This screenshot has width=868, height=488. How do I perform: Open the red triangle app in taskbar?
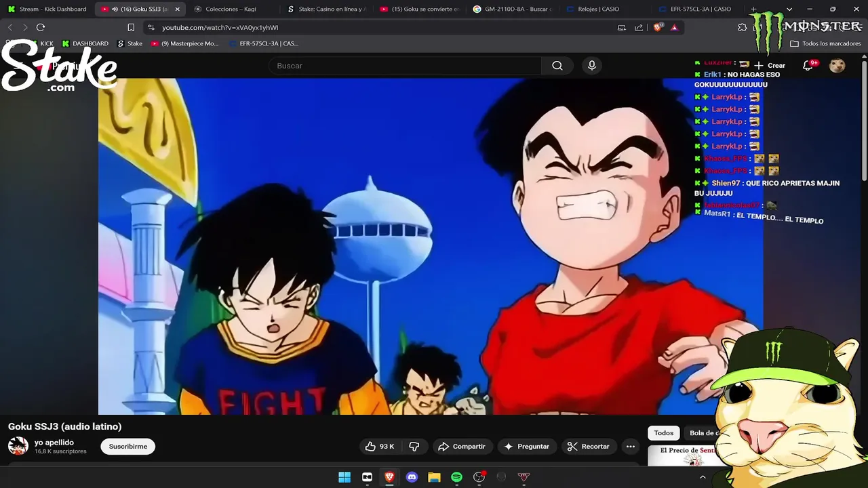[x=524, y=477]
